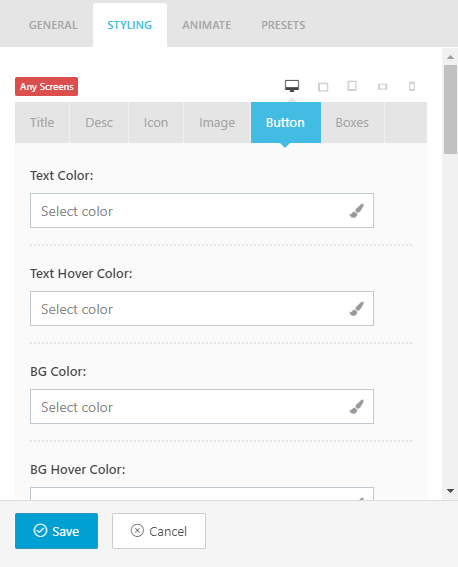This screenshot has height=567, width=458.
Task: Click the Text Hover Color brush icon
Action: 356,309
